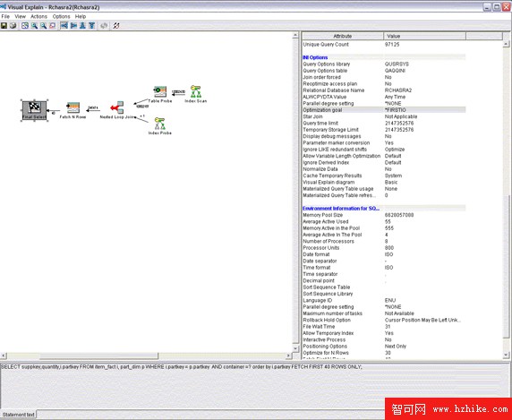Select the Nested Loop Join node

tap(117, 110)
